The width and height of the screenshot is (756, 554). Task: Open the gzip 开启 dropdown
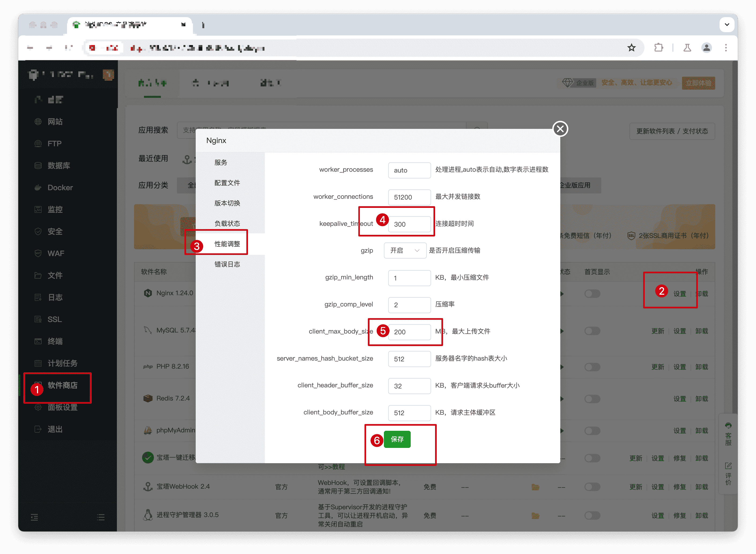(405, 250)
